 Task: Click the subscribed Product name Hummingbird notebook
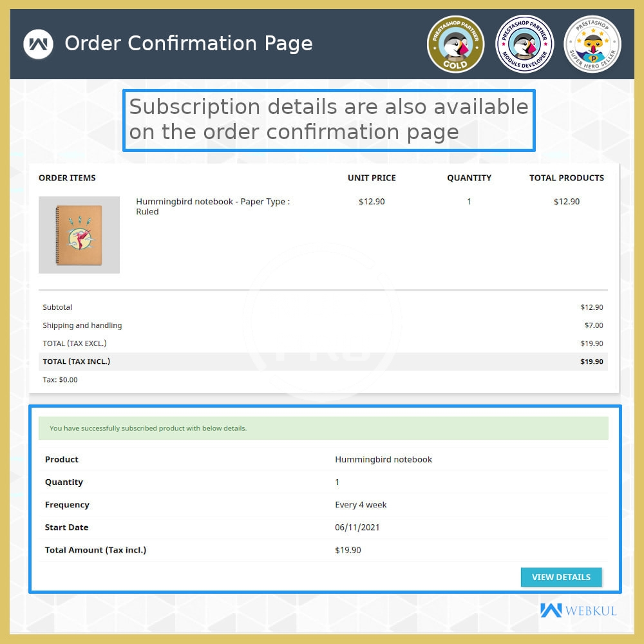[383, 460]
